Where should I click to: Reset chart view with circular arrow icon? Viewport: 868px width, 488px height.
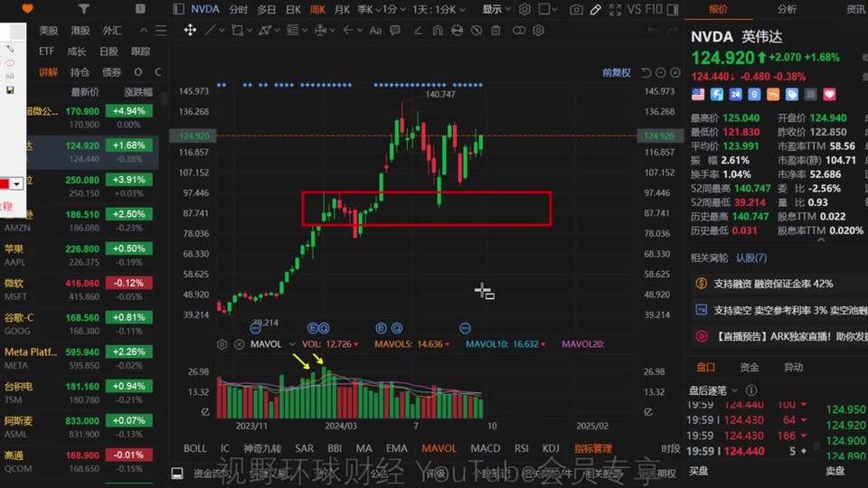[646, 72]
